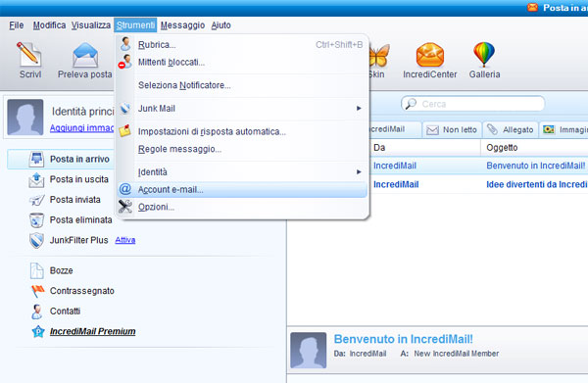
Task: Click the Scrivi pencil icon
Action: (x=28, y=54)
